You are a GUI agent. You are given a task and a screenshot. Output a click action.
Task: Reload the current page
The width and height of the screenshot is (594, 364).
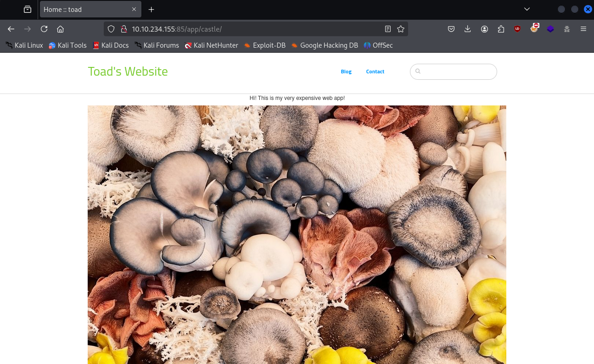click(x=44, y=29)
